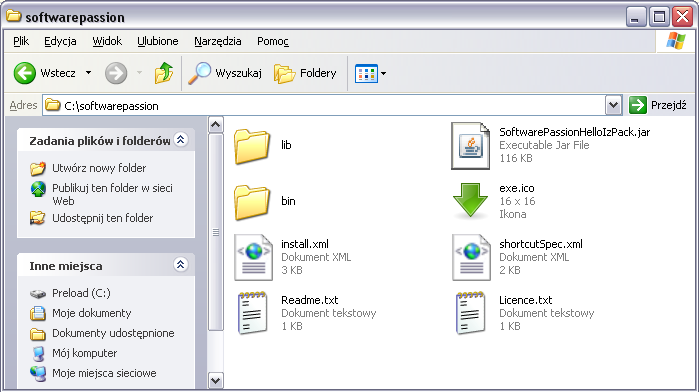Select the Licence.txt notepad icon
This screenshot has width=699, height=392.
471,313
